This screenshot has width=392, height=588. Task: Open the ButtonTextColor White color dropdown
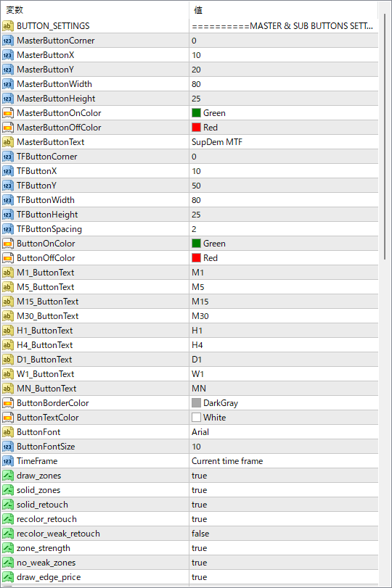(284, 418)
